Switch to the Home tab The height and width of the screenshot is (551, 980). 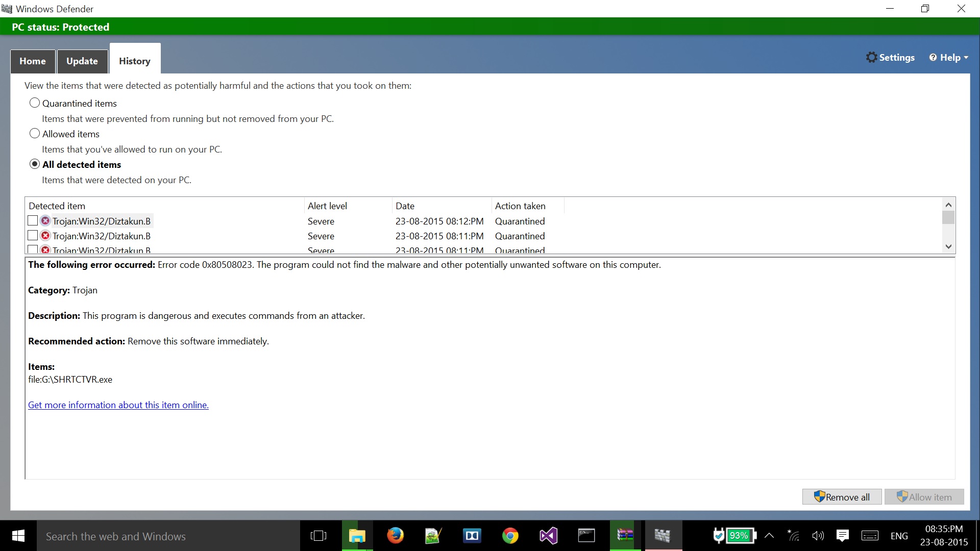pyautogui.click(x=33, y=61)
